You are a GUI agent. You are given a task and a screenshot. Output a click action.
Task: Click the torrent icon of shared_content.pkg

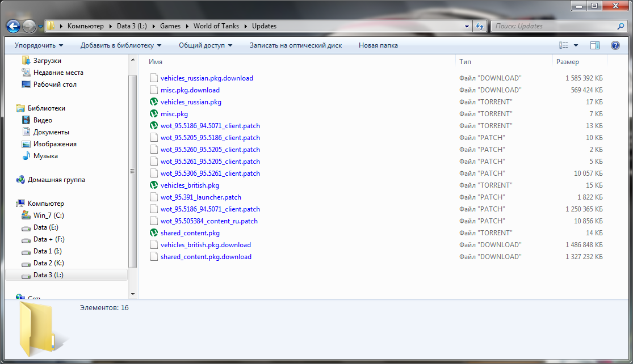(153, 233)
